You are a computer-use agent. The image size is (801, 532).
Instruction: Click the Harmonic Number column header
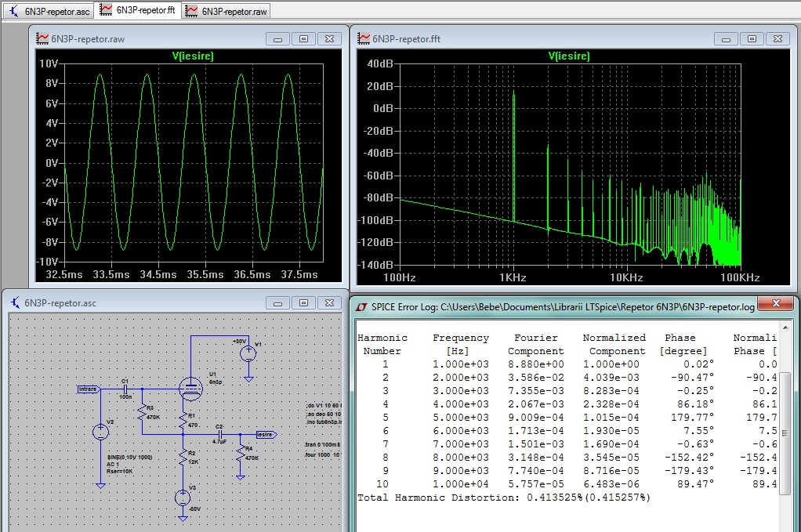tap(382, 344)
